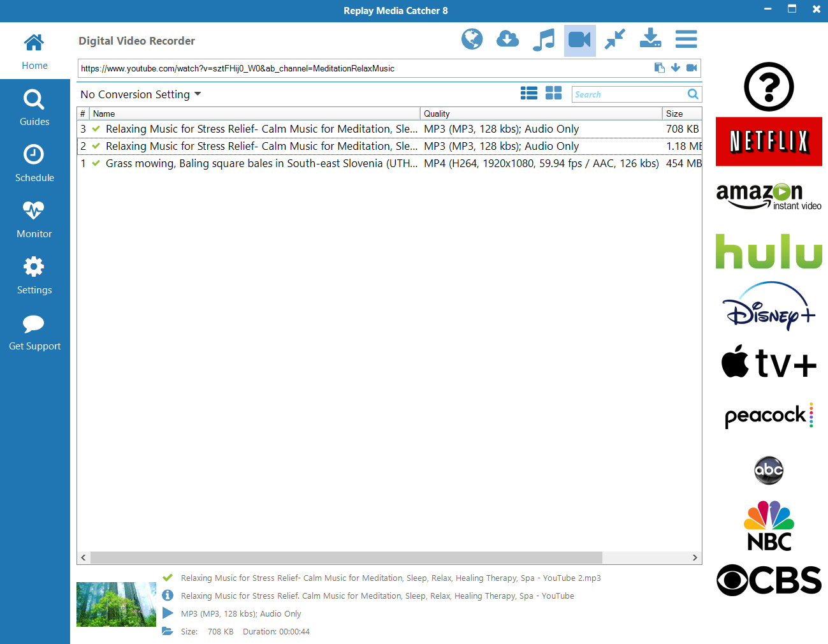The height and width of the screenshot is (644, 828).
Task: Open the NBC network shortcut
Action: (769, 525)
